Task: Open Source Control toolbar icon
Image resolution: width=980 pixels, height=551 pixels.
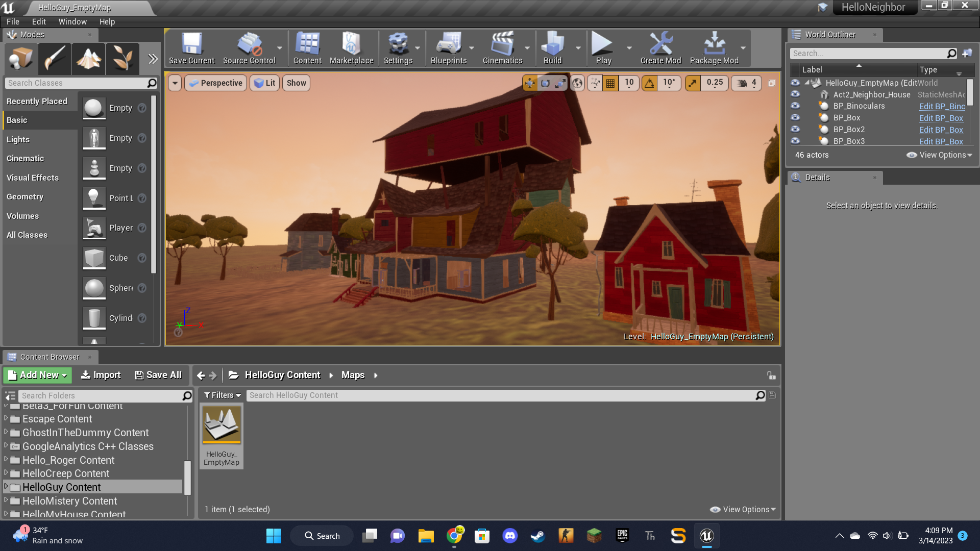Action: [x=249, y=48]
